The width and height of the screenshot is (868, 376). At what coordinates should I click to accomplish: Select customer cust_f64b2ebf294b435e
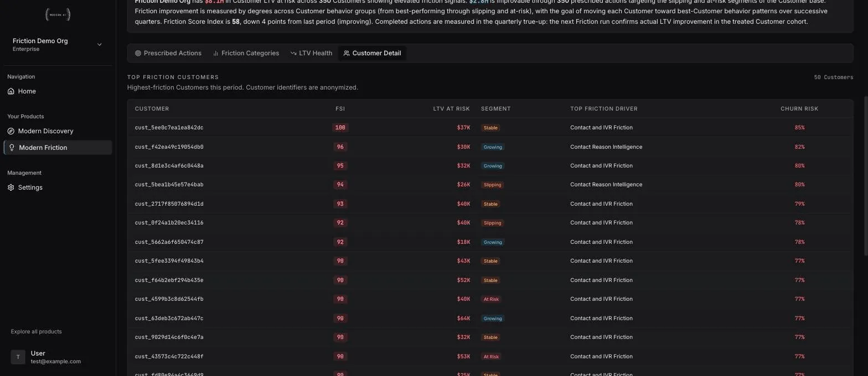pyautogui.click(x=169, y=280)
